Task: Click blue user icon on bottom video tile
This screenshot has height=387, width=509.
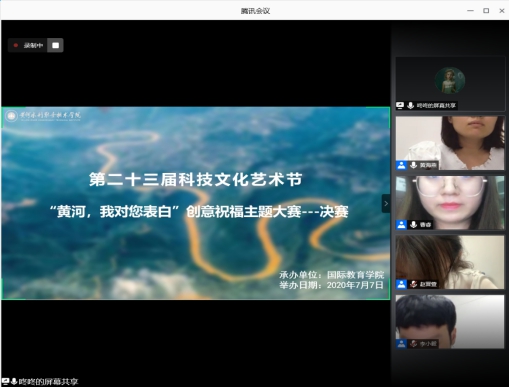Action: point(401,344)
